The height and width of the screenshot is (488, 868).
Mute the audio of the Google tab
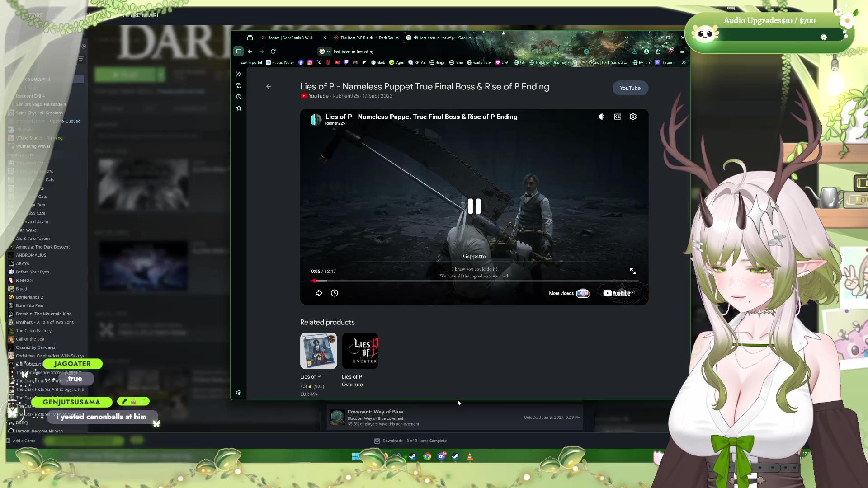[415, 38]
